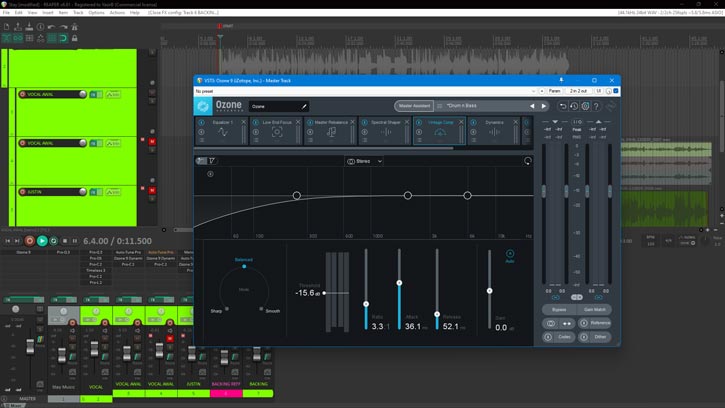Viewport: 725px width, 408px height.
Task: Toggle envelope move toolbar icon
Action: click(x=41, y=38)
